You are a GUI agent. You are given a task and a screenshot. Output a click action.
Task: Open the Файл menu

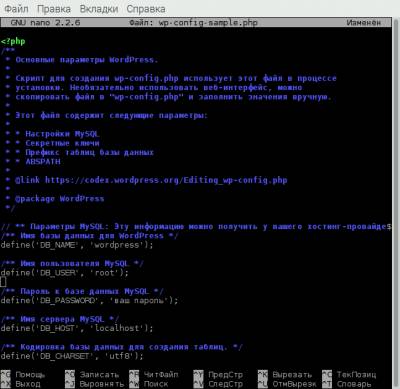[16, 9]
